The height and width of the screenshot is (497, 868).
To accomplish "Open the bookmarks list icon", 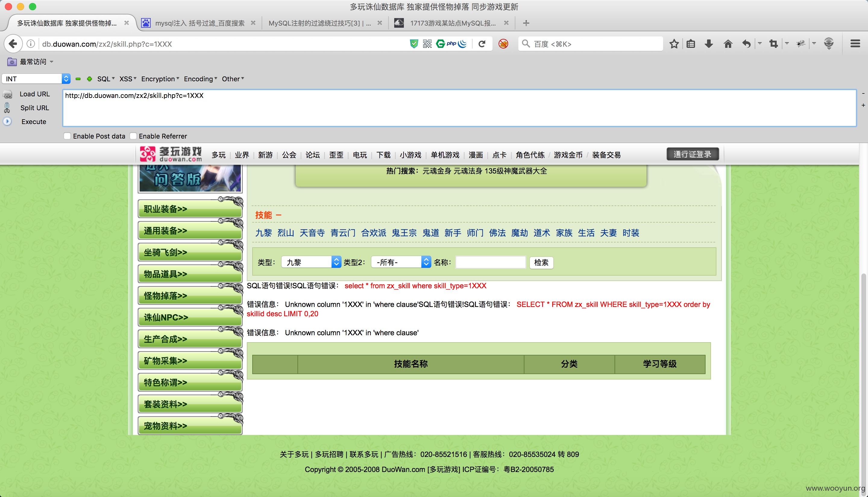I will (691, 44).
